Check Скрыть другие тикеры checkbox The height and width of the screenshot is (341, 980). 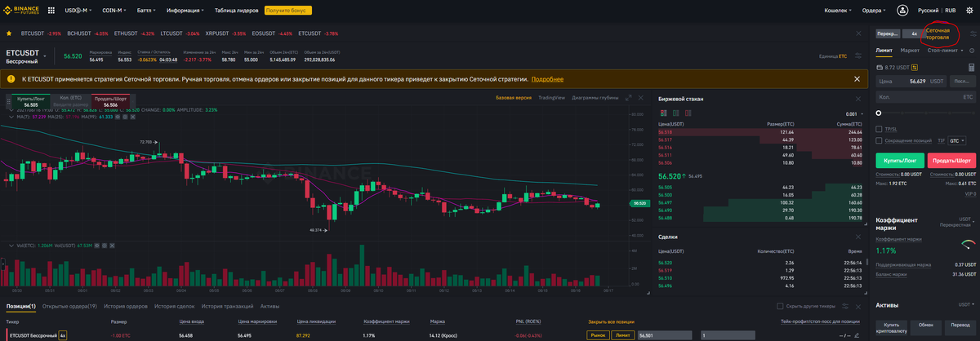point(780,306)
